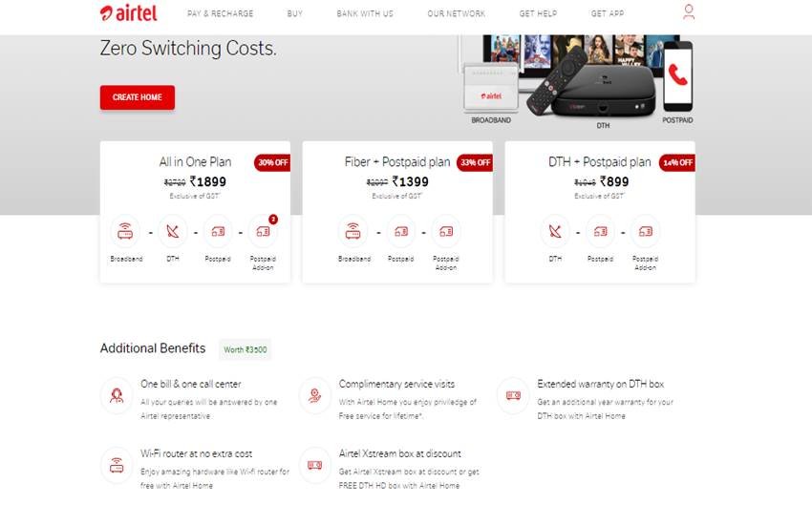
Task: Click the 30% OFF badge
Action: coord(272,162)
